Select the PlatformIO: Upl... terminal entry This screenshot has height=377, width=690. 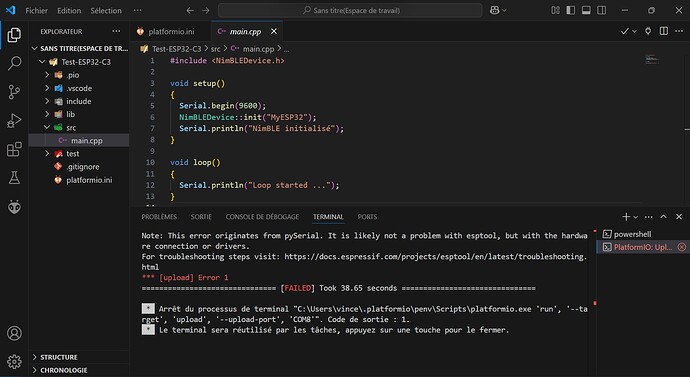642,247
